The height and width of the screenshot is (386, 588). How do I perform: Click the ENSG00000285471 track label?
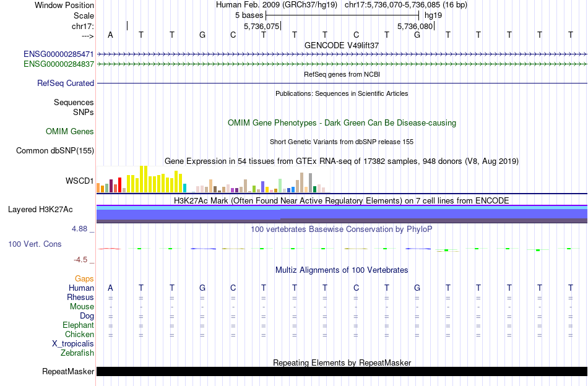[59, 54]
